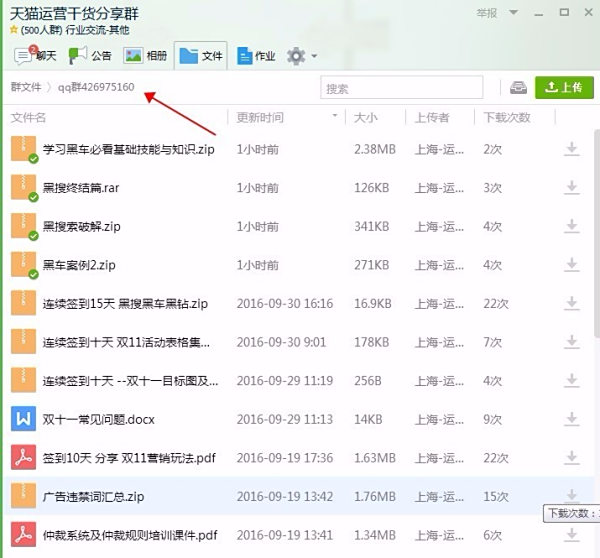Select file name 黑车案例2.zip
This screenshot has width=600, height=558.
(x=79, y=265)
